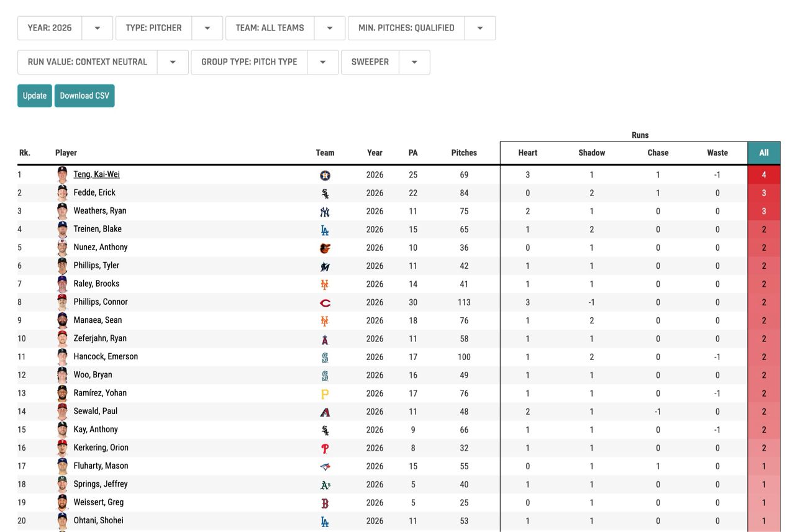Click the Reds logo beside Connor Phillips
This screenshot has width=795, height=532.
[325, 303]
